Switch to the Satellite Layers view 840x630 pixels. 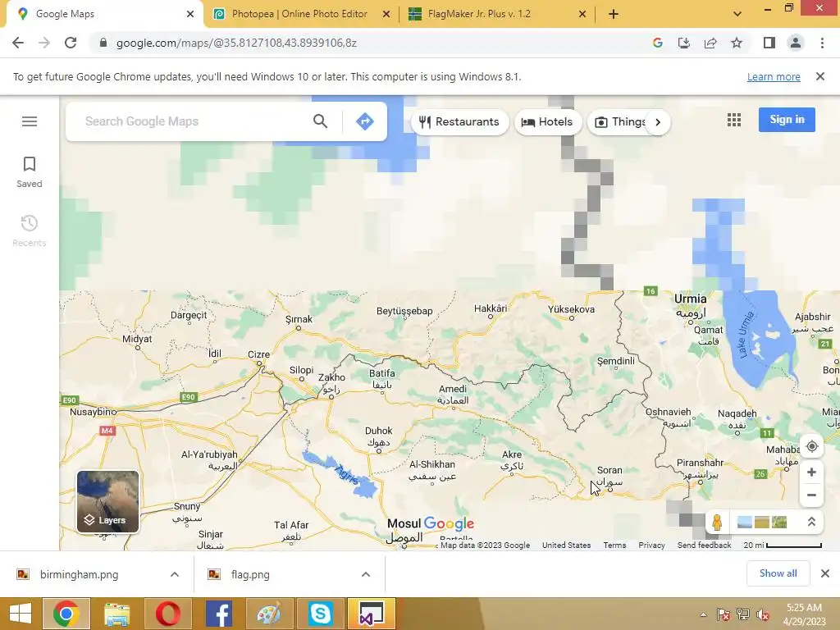(107, 501)
